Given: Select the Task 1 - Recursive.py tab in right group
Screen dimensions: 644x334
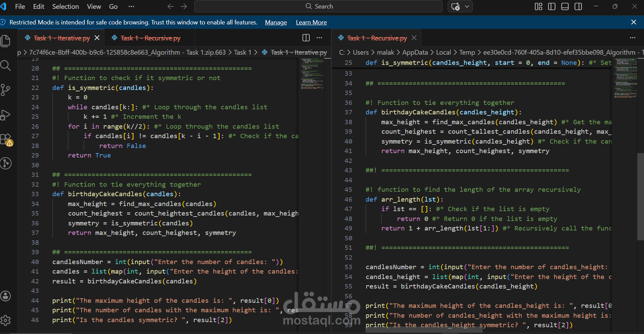Looking at the screenshot, I should point(377,38).
